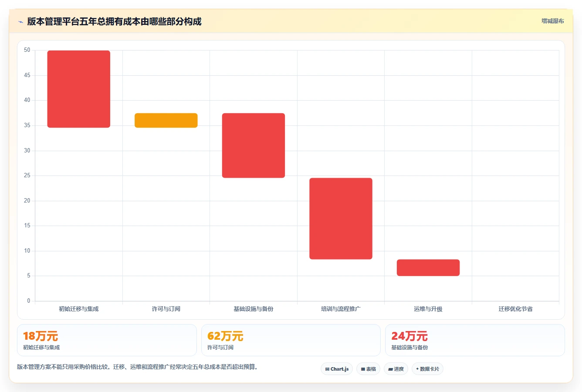Click the 迁移优化节省 axis label
582x392 pixels.
point(515,309)
